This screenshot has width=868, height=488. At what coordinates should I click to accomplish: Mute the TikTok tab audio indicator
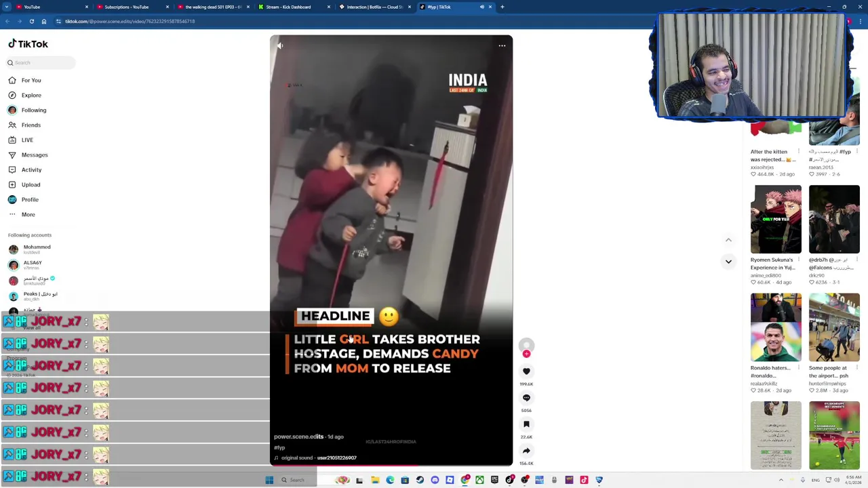tap(482, 7)
